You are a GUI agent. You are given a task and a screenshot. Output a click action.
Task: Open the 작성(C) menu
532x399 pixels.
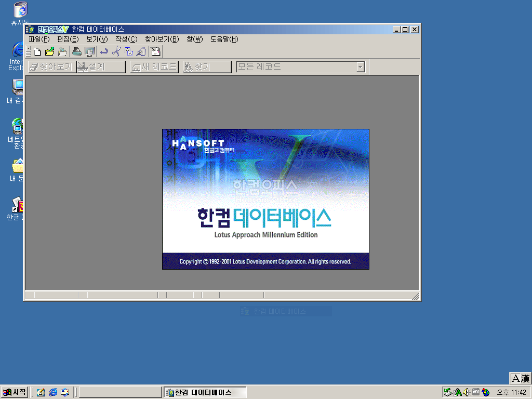(126, 39)
